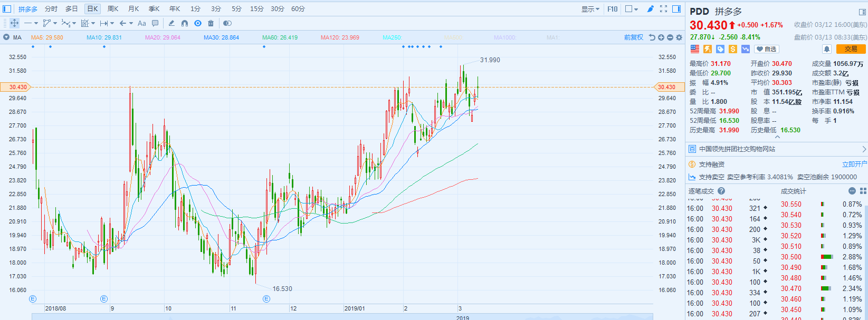Click the price alert bell icon
This screenshot has width=868, height=320.
pos(827,49)
